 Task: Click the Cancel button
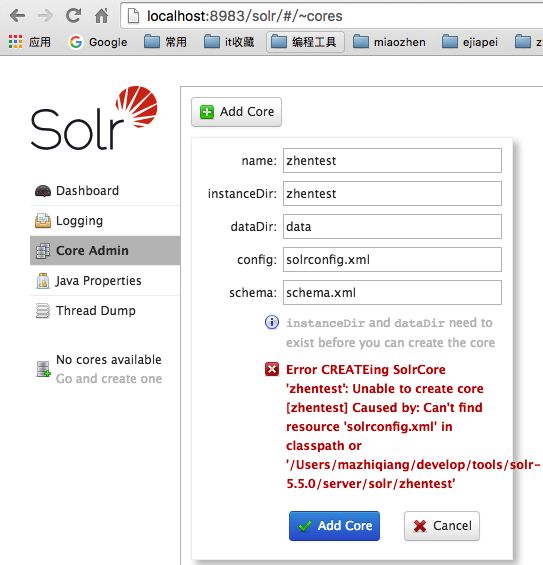click(x=442, y=526)
